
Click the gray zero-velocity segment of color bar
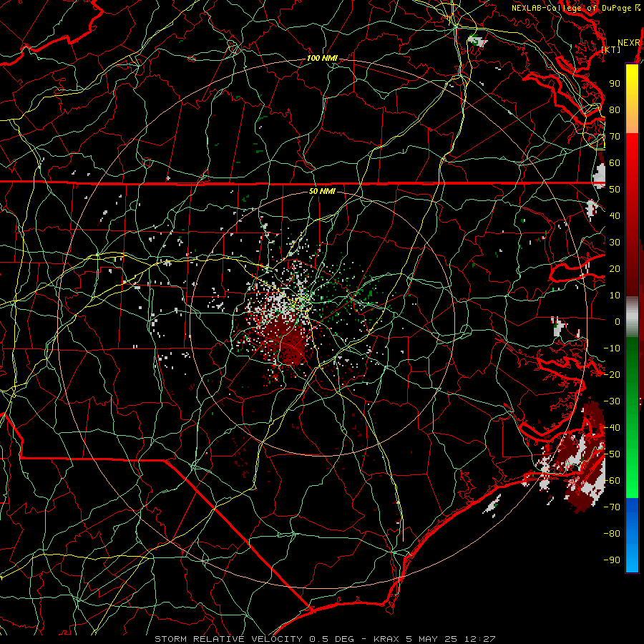click(x=632, y=317)
